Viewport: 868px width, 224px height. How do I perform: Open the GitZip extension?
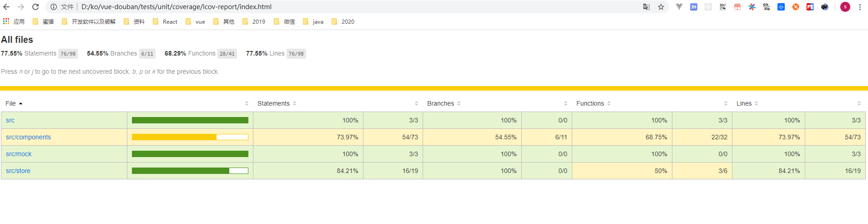767,7
